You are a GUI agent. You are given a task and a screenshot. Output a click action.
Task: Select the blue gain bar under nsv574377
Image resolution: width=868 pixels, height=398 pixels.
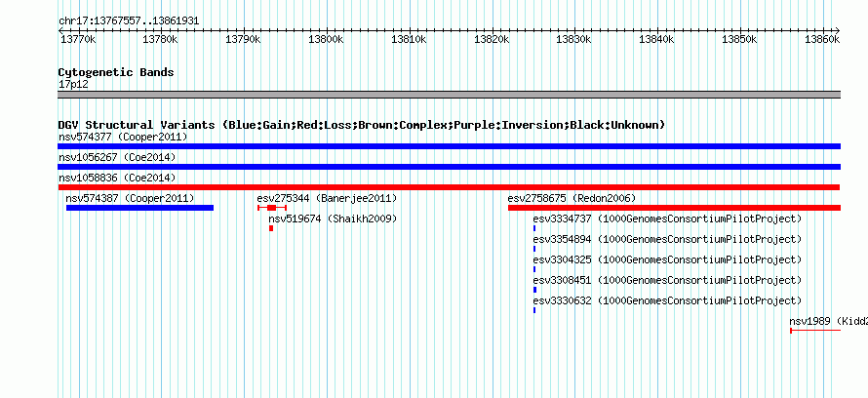coord(449,146)
